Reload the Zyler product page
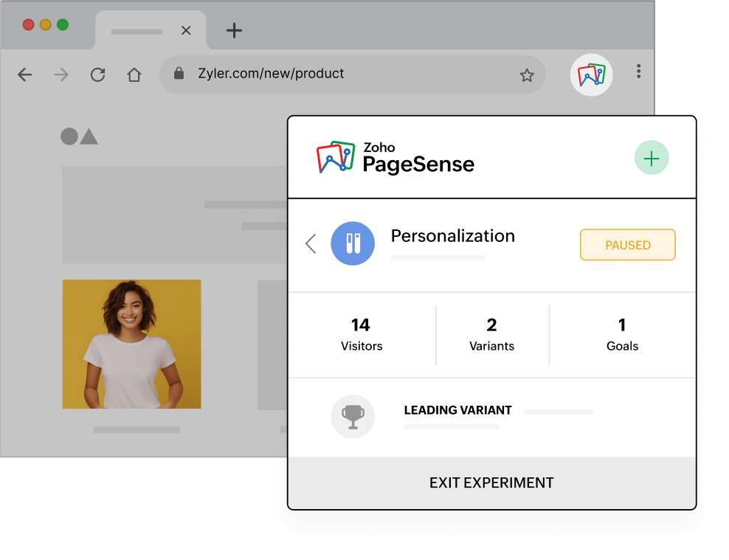This screenshot has width=729, height=560. click(97, 74)
